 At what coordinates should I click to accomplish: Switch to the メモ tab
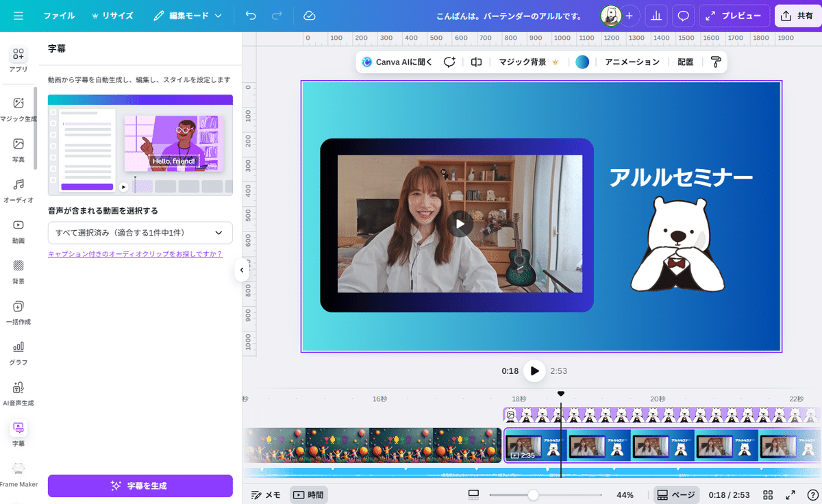pos(266,494)
